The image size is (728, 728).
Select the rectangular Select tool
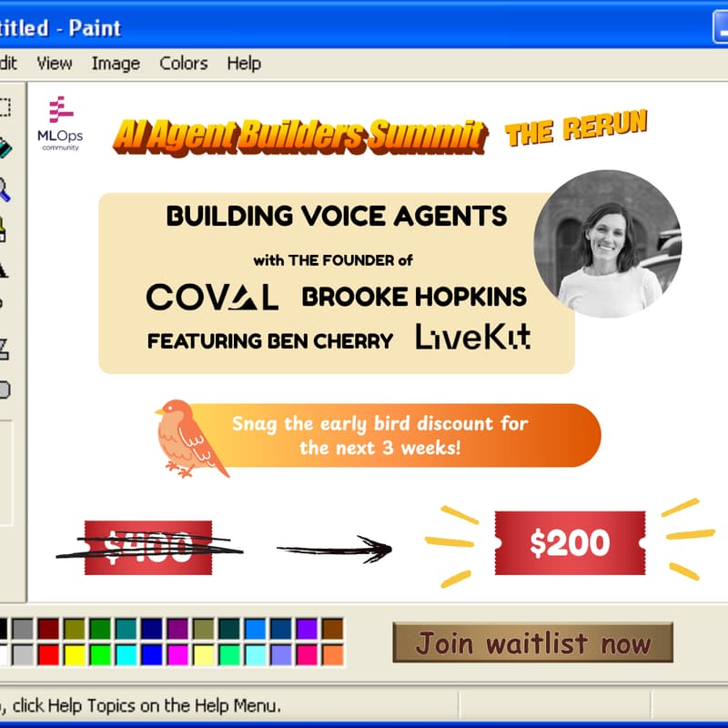pos(4,106)
